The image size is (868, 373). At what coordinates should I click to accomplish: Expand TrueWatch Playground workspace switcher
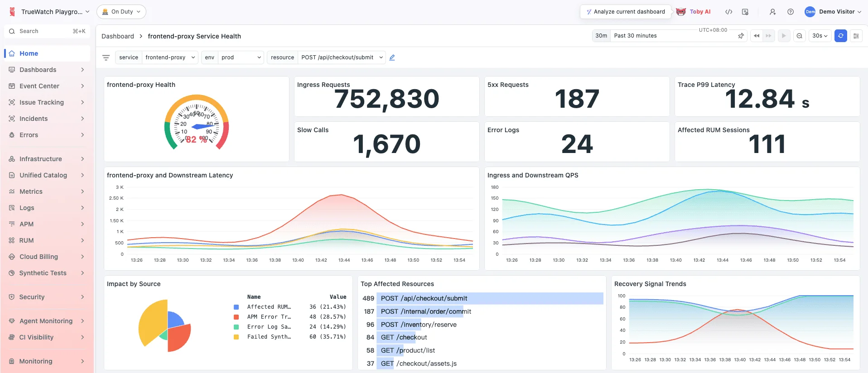click(55, 12)
